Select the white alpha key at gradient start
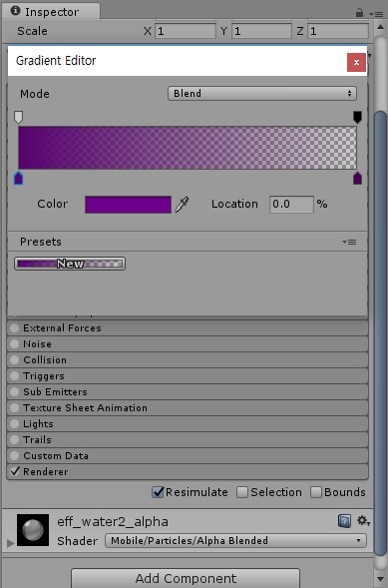 pyautogui.click(x=18, y=117)
